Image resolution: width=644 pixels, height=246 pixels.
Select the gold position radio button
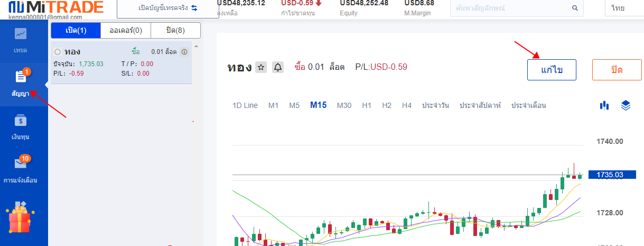tap(58, 52)
